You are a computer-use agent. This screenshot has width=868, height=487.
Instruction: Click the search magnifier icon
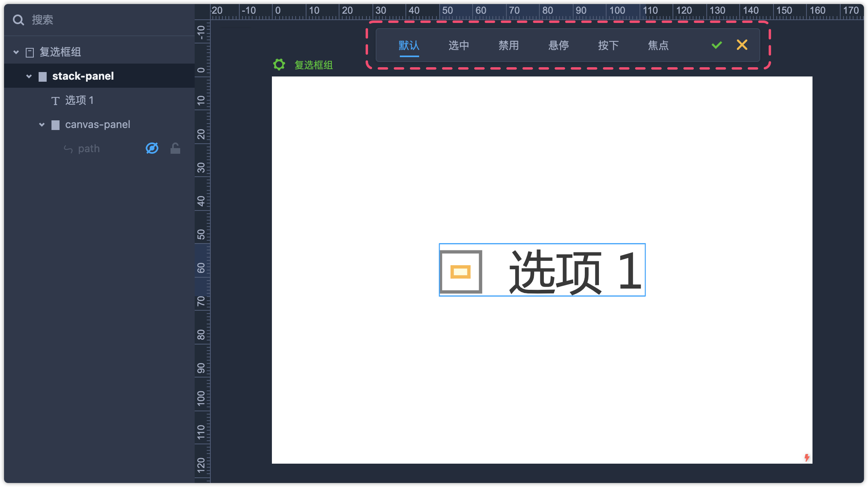[x=18, y=20]
